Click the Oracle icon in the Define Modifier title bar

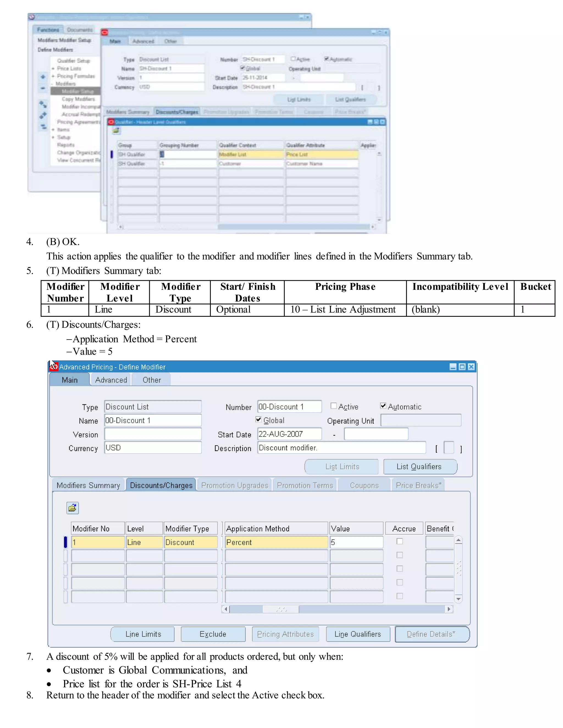point(54,366)
